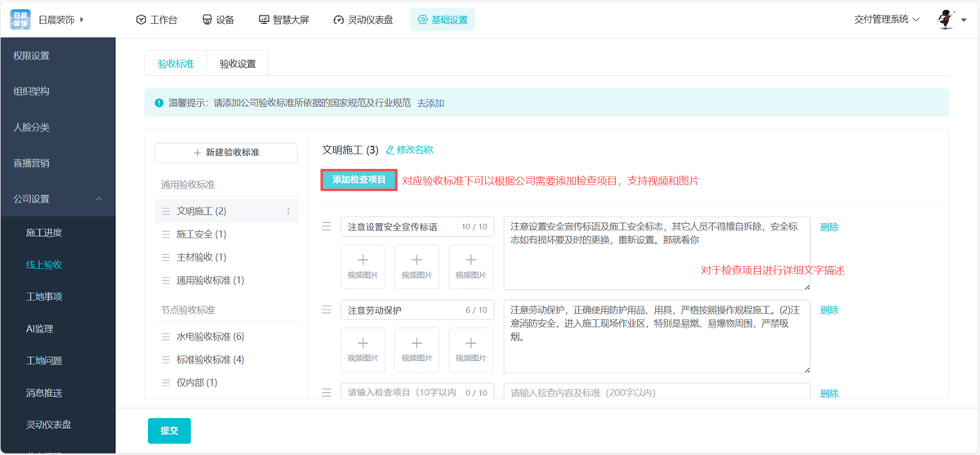Click the empty 请输入检查项目 input field
The width and height of the screenshot is (980, 455).
[400, 393]
